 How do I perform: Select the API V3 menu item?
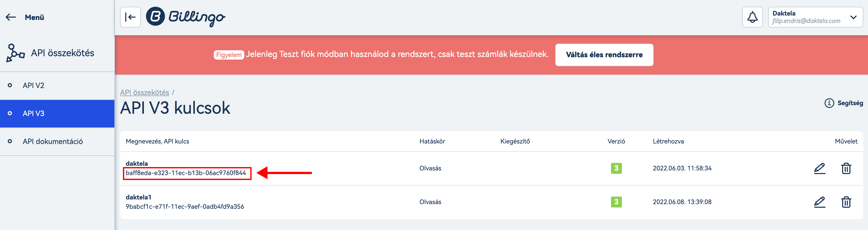33,114
